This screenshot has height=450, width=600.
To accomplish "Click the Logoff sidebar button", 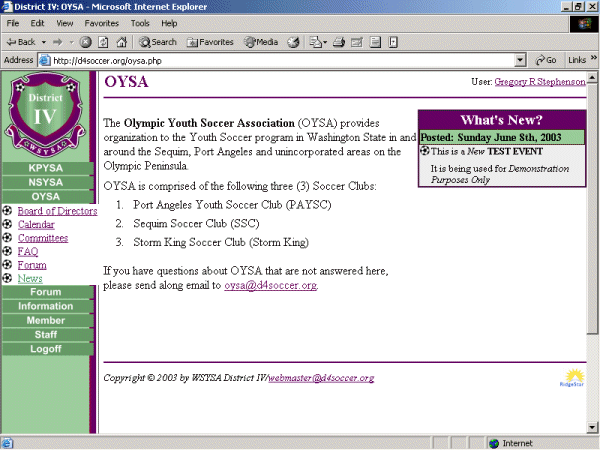I will 46,349.
